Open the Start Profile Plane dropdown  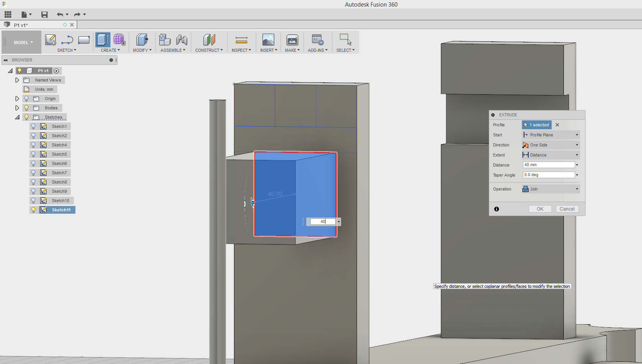click(x=551, y=135)
